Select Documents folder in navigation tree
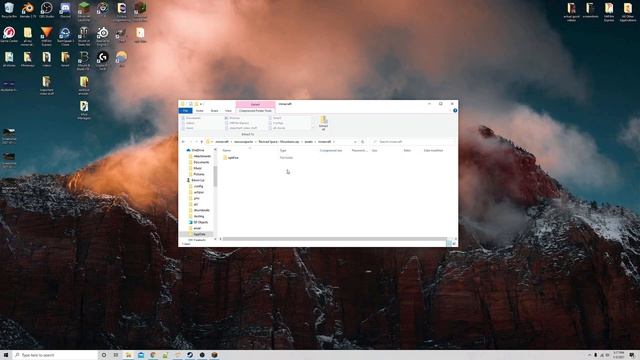The image size is (640, 360). click(x=199, y=162)
